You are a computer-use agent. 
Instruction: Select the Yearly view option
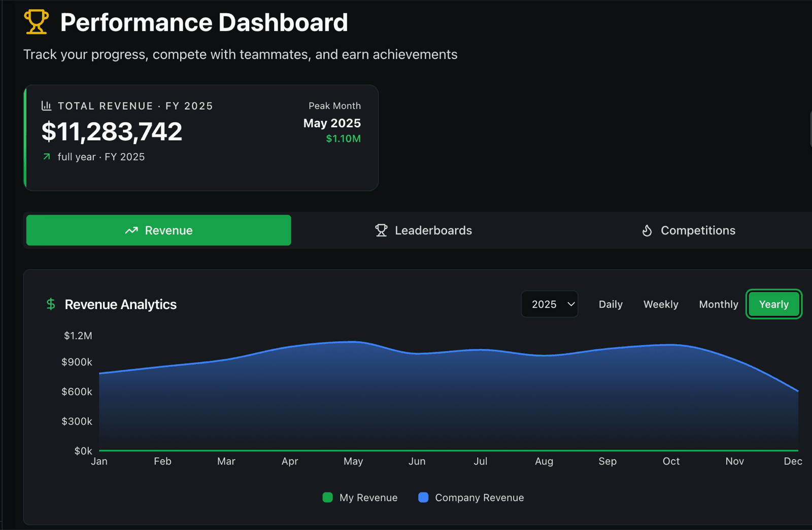click(774, 304)
